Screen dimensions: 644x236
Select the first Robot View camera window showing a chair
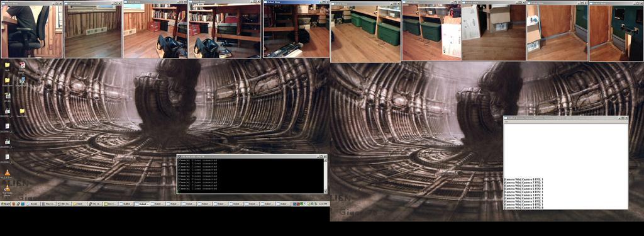coord(31,30)
